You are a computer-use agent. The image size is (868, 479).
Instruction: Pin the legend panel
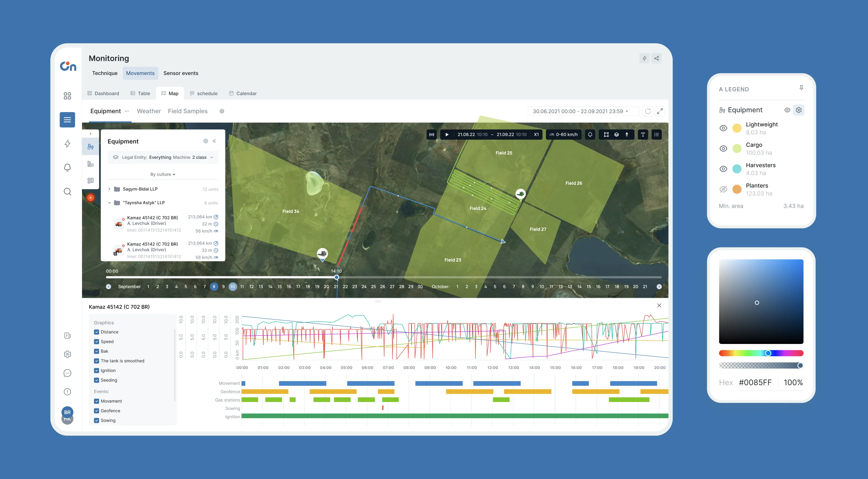pyautogui.click(x=801, y=88)
